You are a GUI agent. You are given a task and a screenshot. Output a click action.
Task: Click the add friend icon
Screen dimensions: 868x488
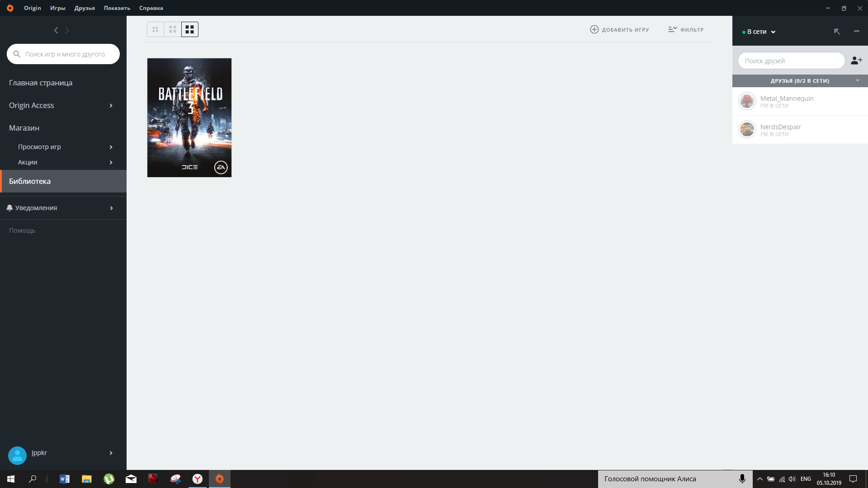856,61
